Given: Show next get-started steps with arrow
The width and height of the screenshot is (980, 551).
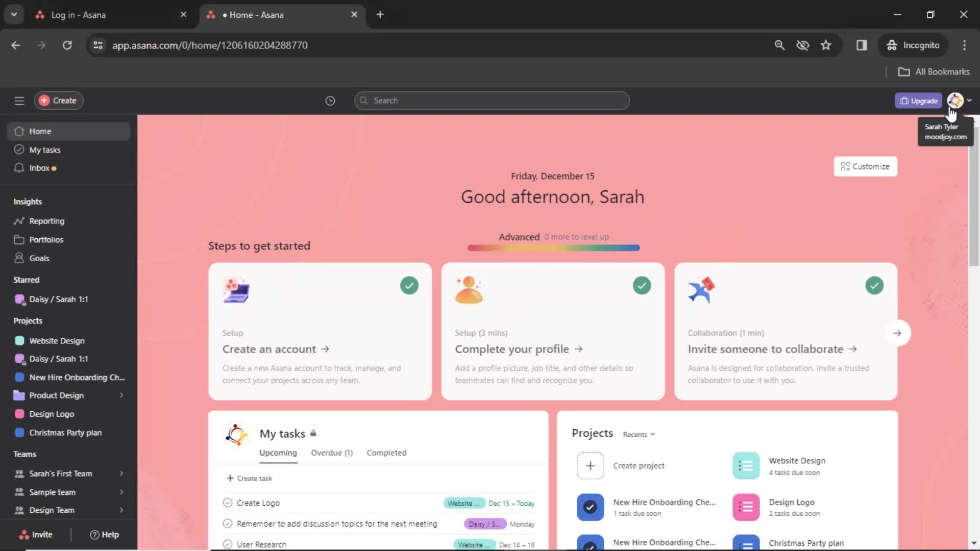Looking at the screenshot, I should pyautogui.click(x=897, y=333).
